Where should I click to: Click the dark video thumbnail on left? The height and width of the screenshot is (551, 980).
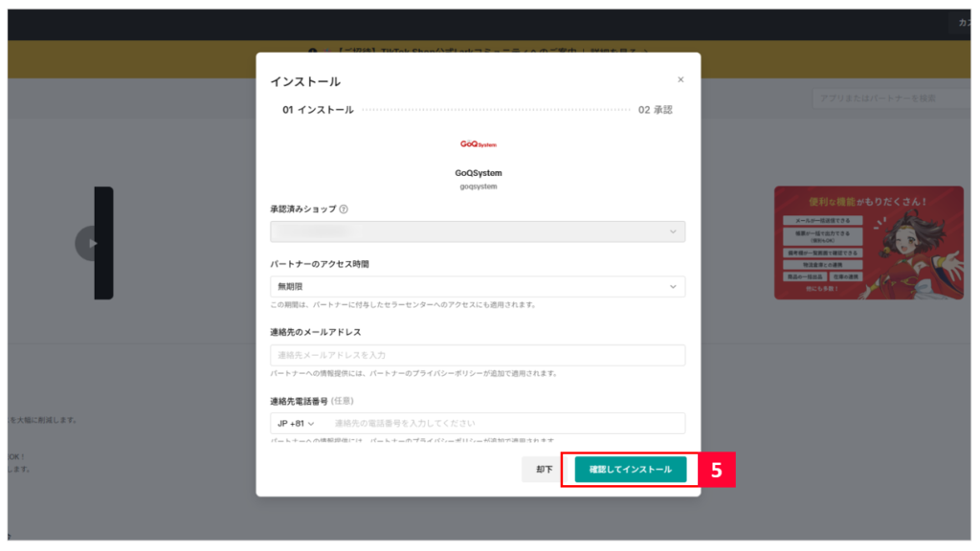[x=103, y=243]
